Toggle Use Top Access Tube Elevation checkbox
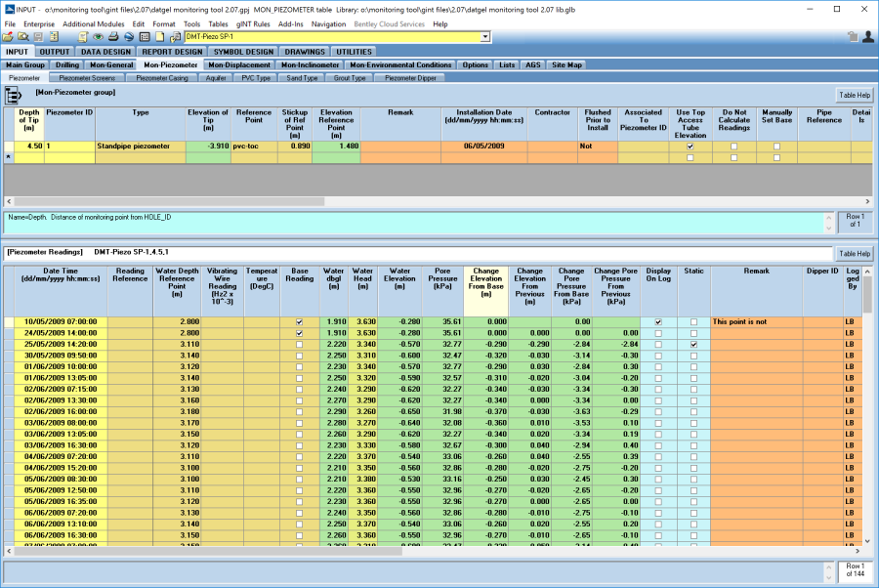Screen dimensions: 879x588 (691, 146)
